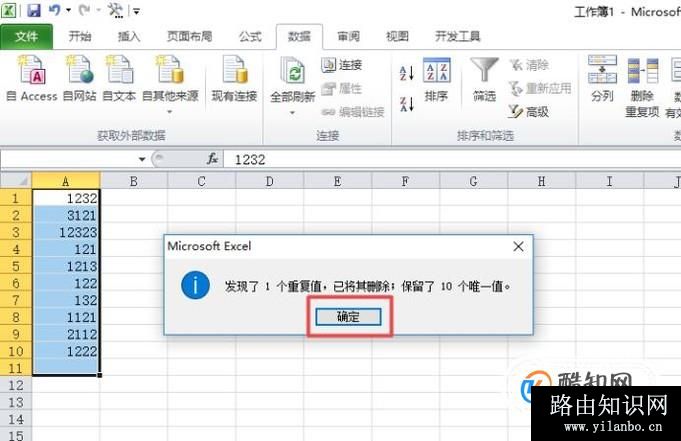Switch to the 开始 tab
This screenshot has height=441, width=681.
tap(80, 36)
